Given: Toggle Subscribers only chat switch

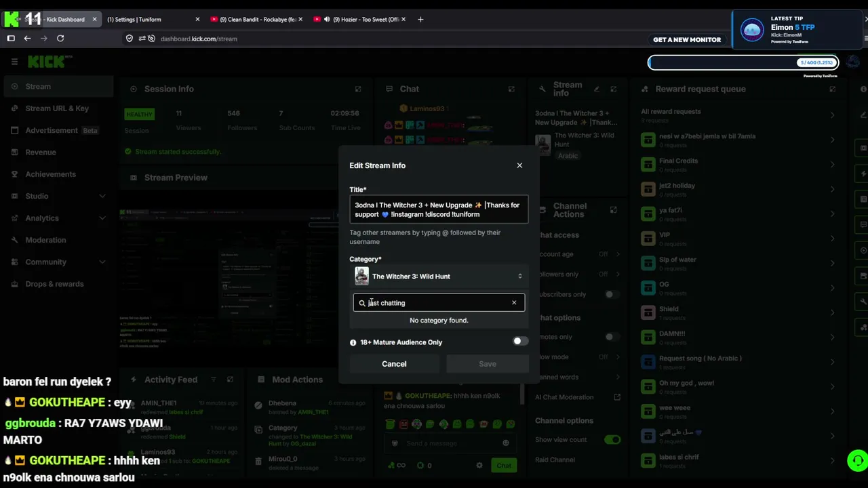Looking at the screenshot, I should [612, 294].
